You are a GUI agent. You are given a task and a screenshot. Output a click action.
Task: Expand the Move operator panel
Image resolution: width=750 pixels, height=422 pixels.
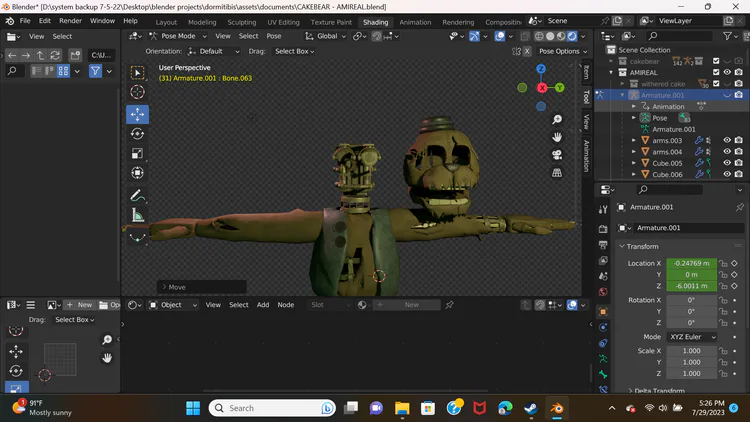(x=202, y=287)
